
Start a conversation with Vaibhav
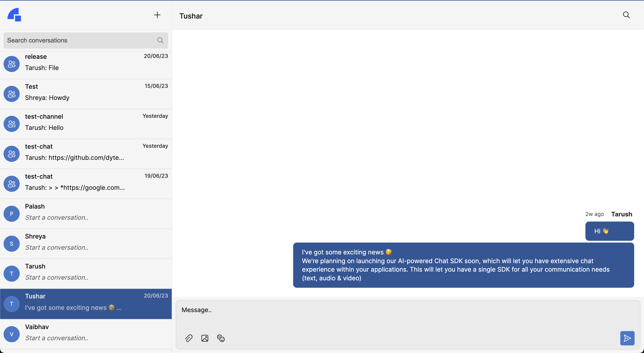(86, 334)
